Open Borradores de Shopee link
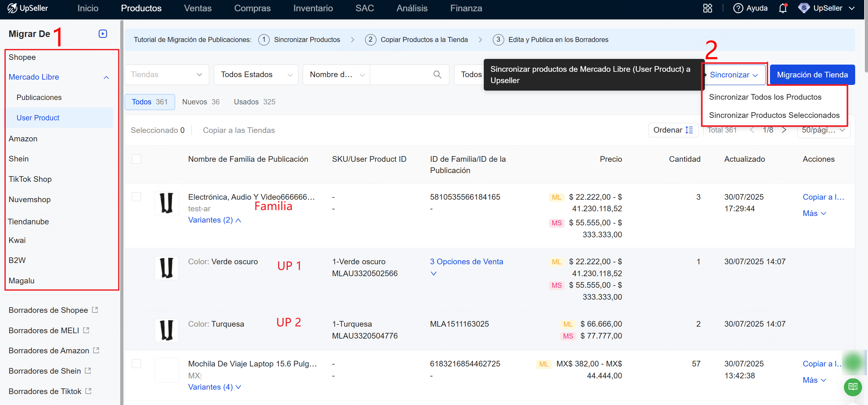Image resolution: width=868 pixels, height=405 pixels. click(48, 310)
